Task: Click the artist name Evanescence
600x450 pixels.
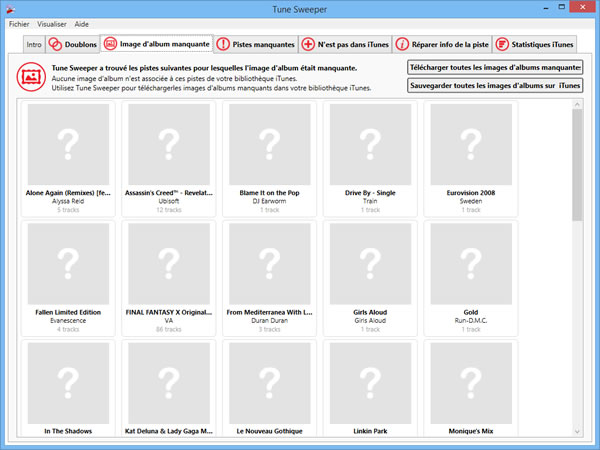Action: [68, 321]
